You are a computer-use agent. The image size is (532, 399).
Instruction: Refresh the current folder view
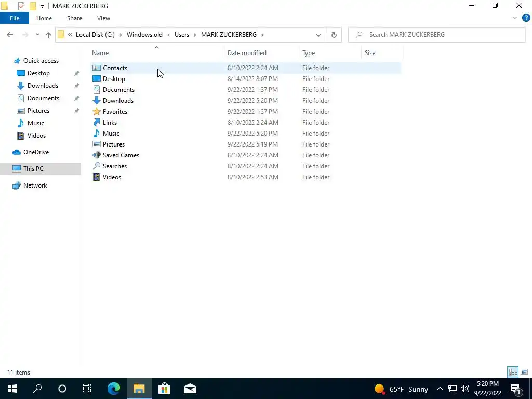(334, 35)
